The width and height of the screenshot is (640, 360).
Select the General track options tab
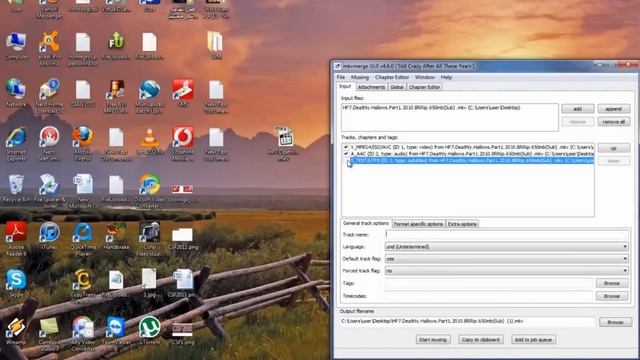[x=366, y=223]
